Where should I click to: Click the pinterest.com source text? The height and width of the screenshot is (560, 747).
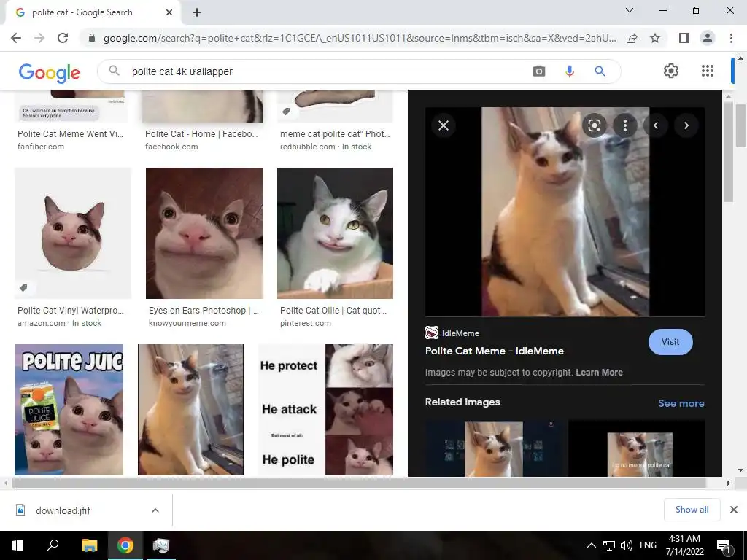coord(306,323)
